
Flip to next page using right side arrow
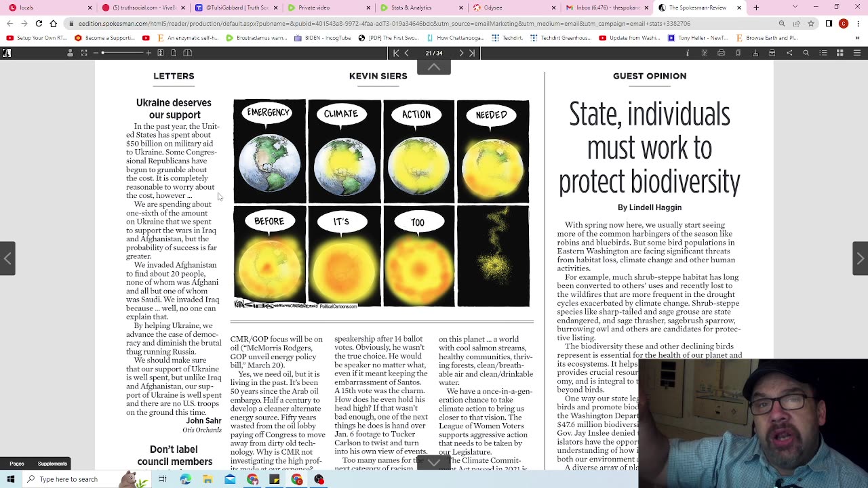[860, 258]
